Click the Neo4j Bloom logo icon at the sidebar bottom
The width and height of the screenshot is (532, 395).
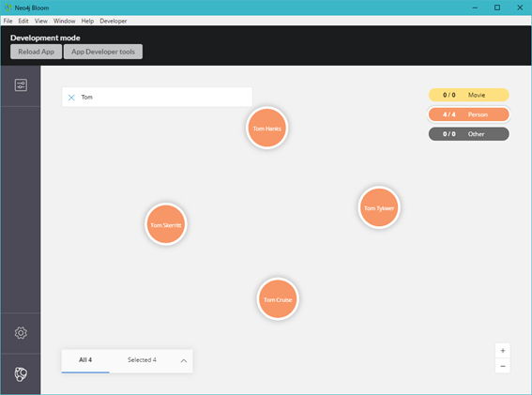coord(21,374)
